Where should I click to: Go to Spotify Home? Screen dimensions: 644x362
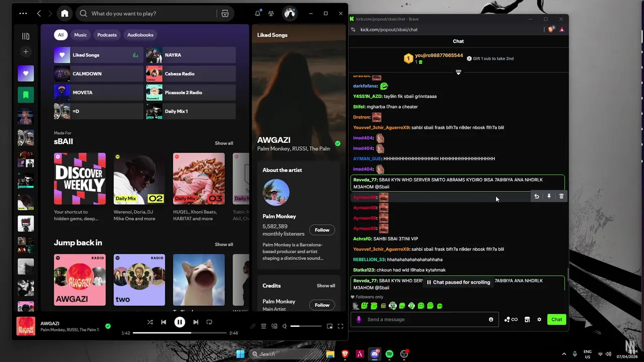(64, 14)
